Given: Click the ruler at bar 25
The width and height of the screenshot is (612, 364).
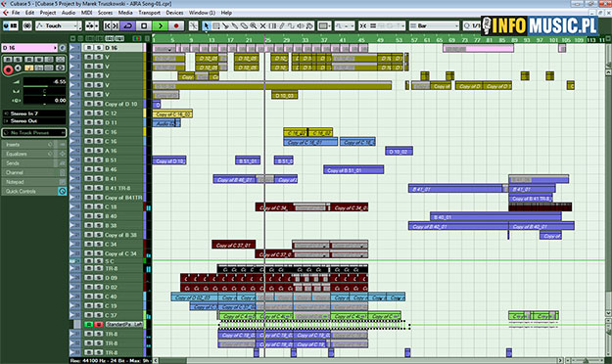Looking at the screenshot, I should coord(267,40).
